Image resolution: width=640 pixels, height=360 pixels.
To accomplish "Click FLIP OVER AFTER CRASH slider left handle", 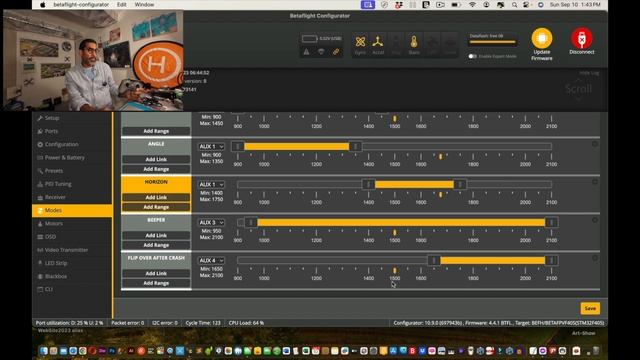I will click(x=433, y=260).
